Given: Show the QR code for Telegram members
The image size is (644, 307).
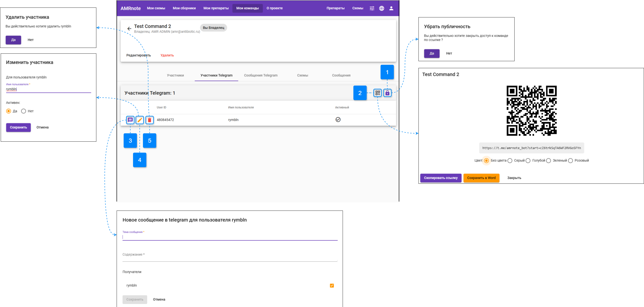Looking at the screenshot, I should click(377, 93).
